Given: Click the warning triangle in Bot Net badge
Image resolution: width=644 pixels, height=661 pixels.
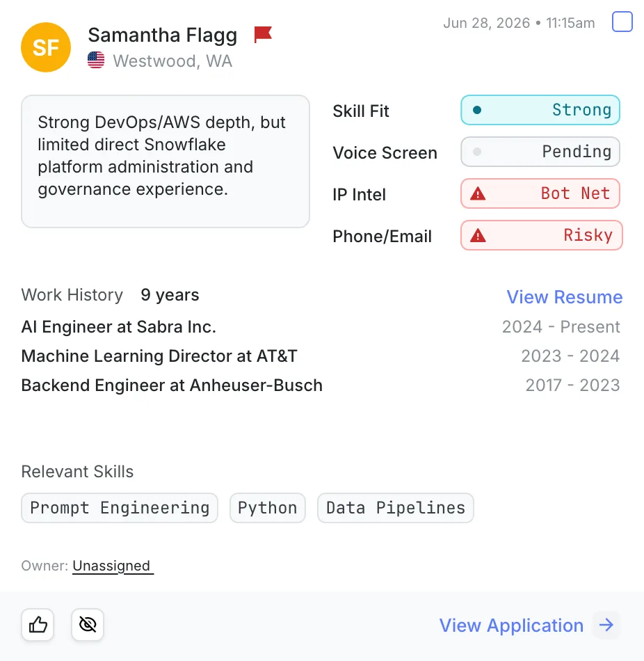Looking at the screenshot, I should (x=478, y=193).
